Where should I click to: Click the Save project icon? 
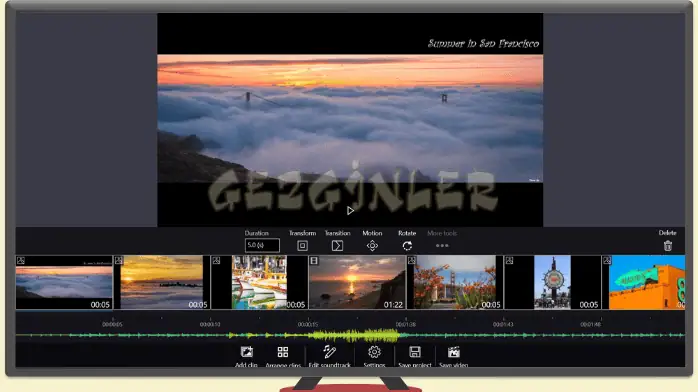(x=415, y=352)
